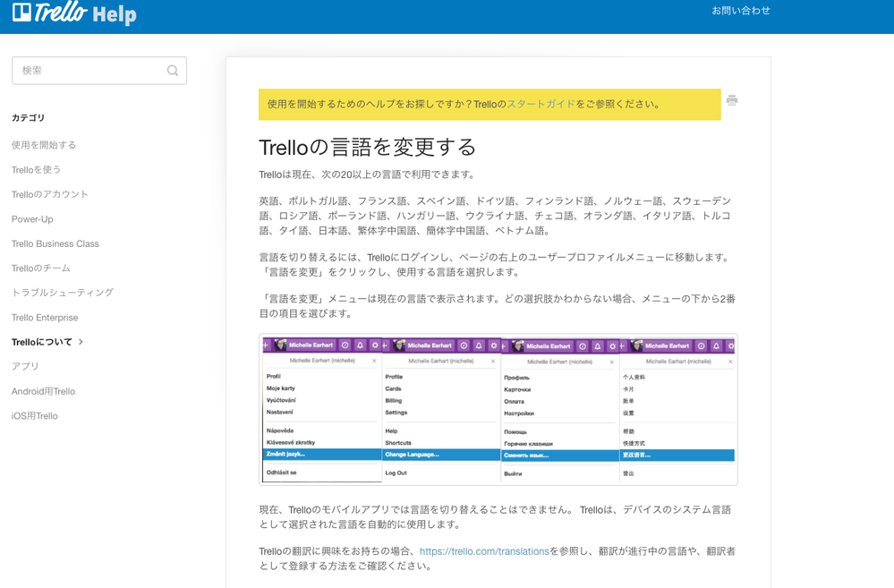This screenshot has height=588, width=894.
Task: Click the Trello Help logo
Action: tap(74, 13)
